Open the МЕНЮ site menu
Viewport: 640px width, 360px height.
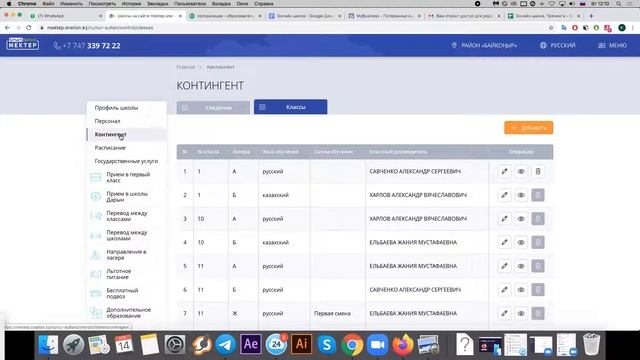612,45
